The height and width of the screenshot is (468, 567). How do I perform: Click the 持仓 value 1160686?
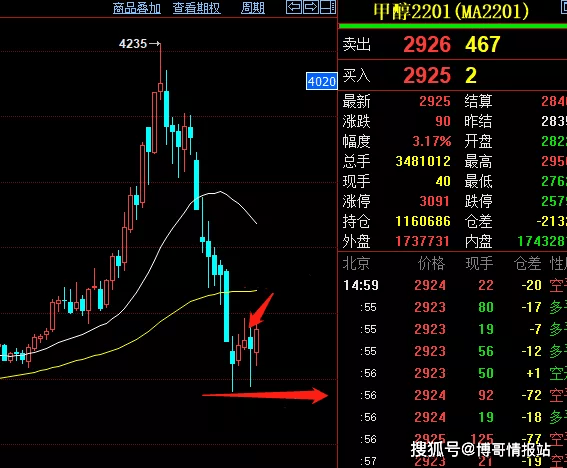click(423, 221)
